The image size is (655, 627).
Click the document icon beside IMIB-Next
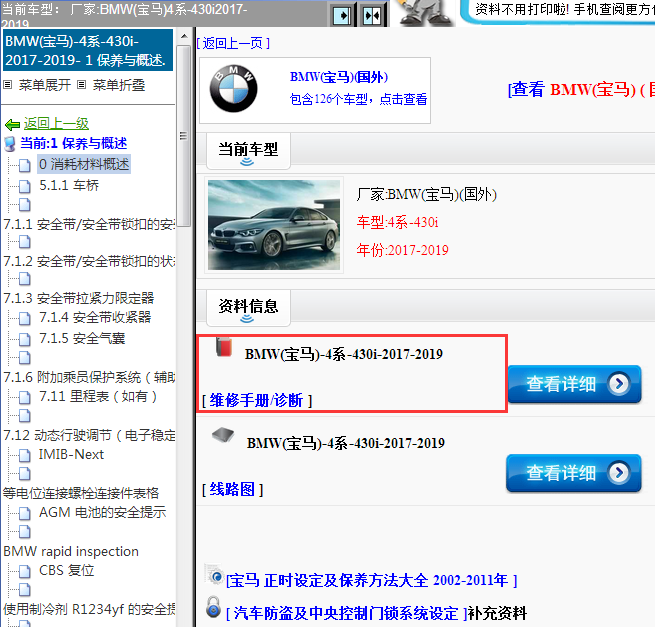point(25,455)
